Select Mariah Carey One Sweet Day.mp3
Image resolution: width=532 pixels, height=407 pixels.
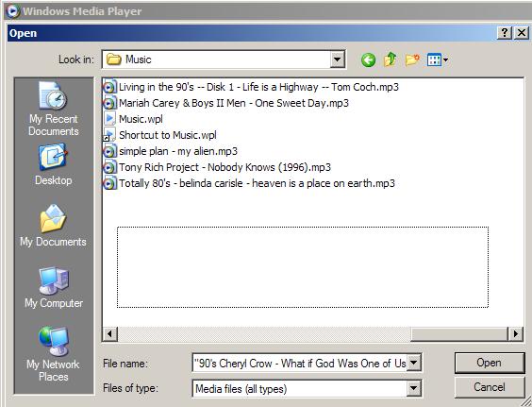pyautogui.click(x=226, y=103)
